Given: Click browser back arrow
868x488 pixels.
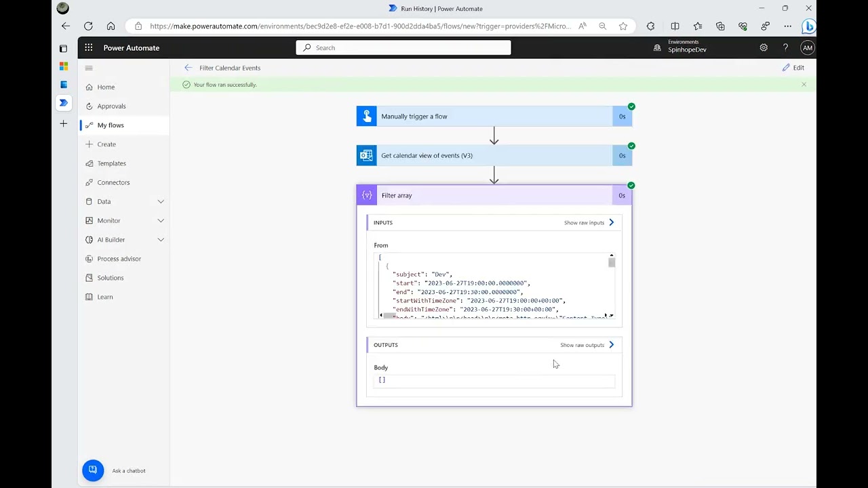Looking at the screenshot, I should point(66,26).
